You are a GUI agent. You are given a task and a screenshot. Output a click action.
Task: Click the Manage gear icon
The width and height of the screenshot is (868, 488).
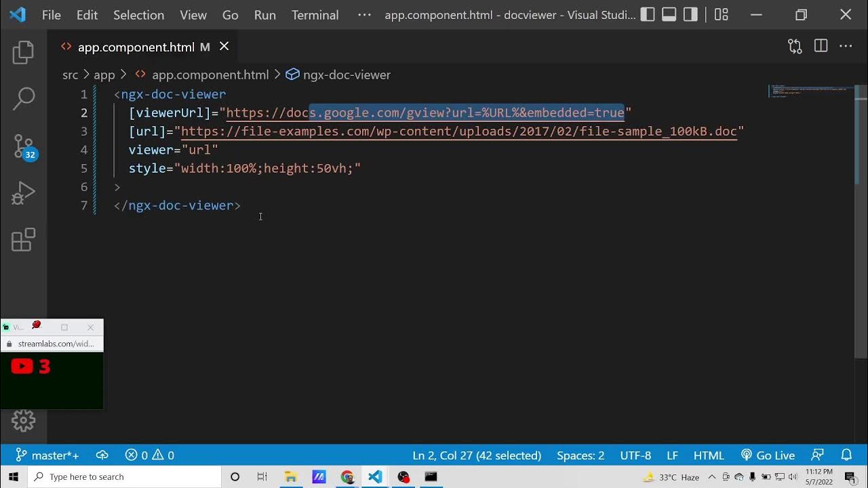[x=23, y=421]
